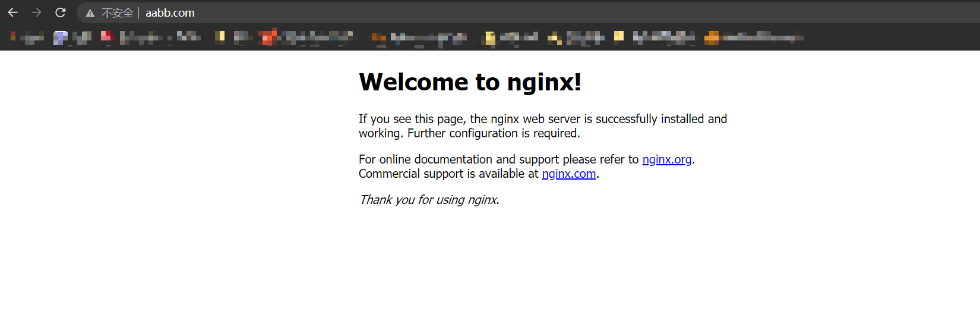Focus the address bar showing aabb.com
This screenshot has width=980, height=311.
(527, 12)
